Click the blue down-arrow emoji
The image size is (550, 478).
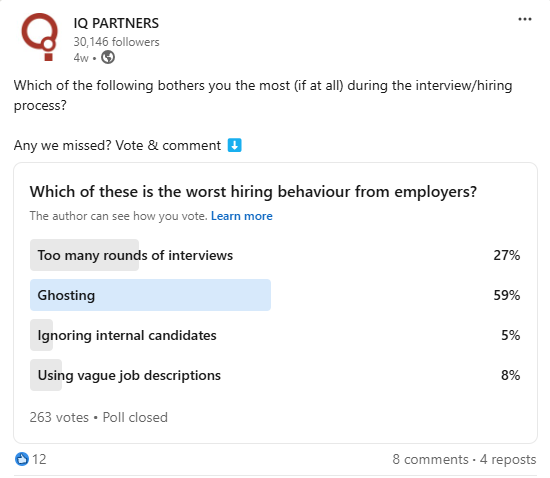pyautogui.click(x=234, y=145)
